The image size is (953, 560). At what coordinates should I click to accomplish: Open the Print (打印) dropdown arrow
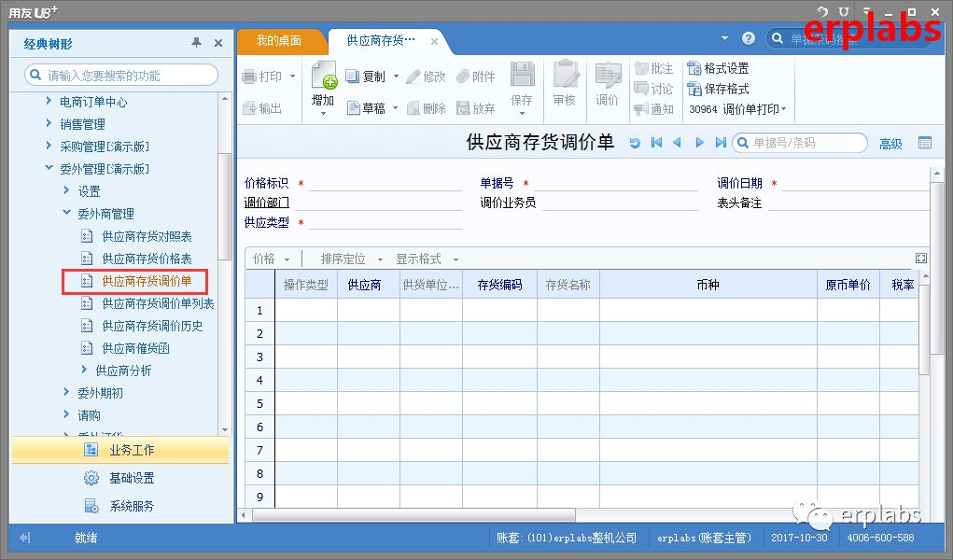coord(292,77)
